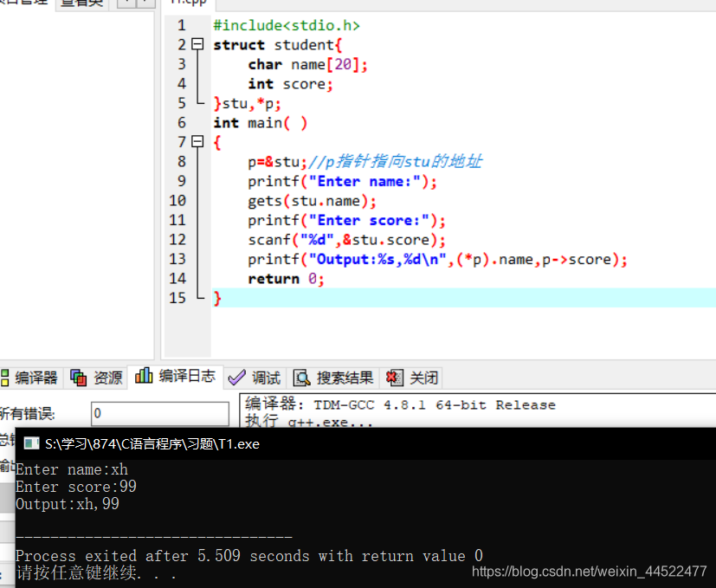
Task: Open the 资源 (Resources) tab
Action: tap(96, 378)
